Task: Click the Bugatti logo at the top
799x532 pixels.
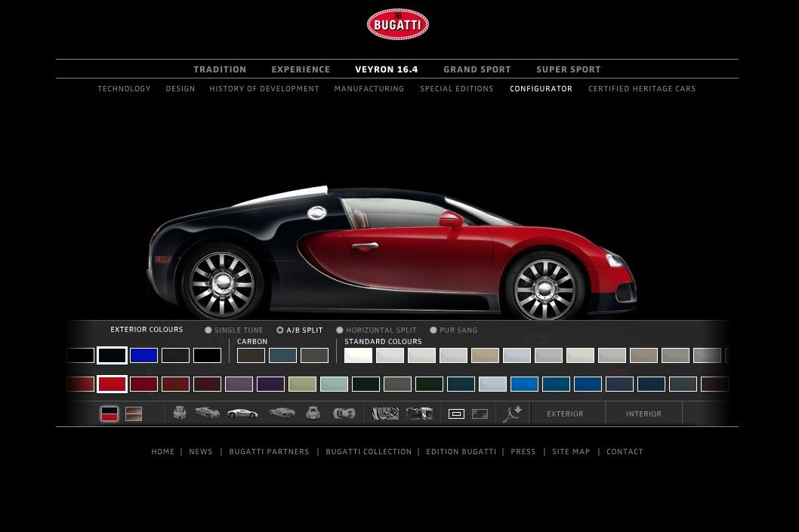Action: (x=398, y=24)
